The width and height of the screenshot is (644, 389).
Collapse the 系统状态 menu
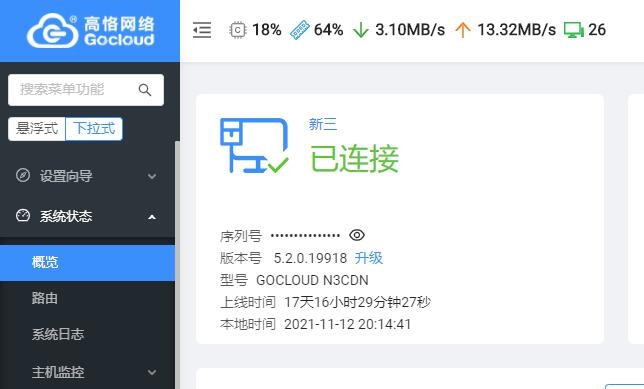[87, 216]
